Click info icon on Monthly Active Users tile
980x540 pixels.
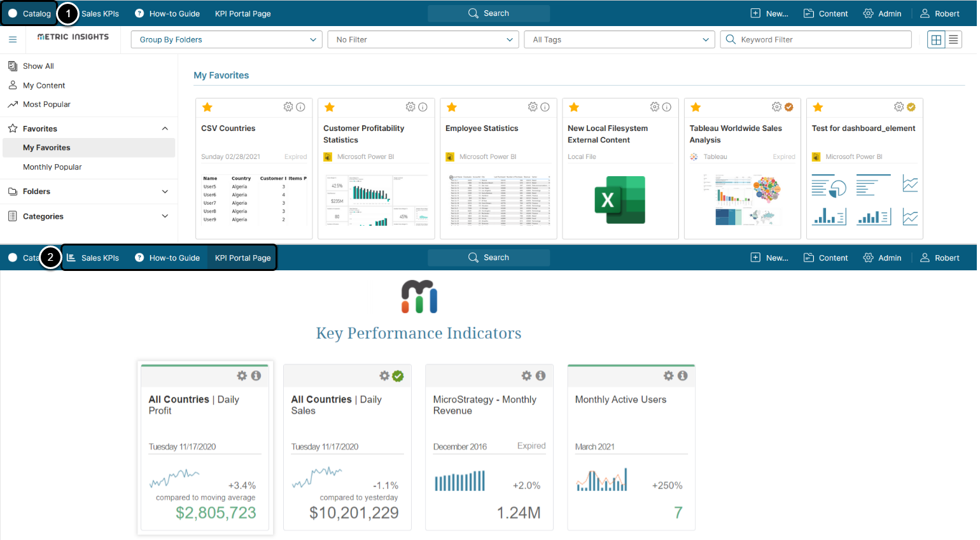click(x=683, y=376)
